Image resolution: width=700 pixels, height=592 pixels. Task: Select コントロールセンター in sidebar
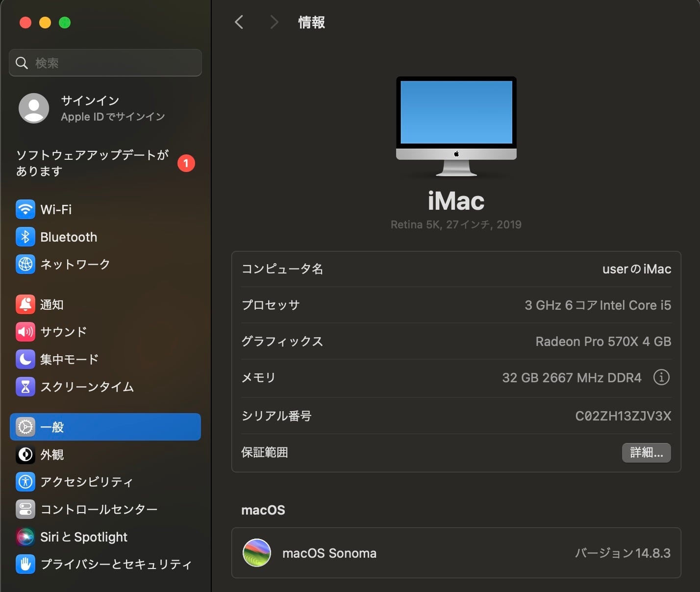pyautogui.click(x=99, y=510)
